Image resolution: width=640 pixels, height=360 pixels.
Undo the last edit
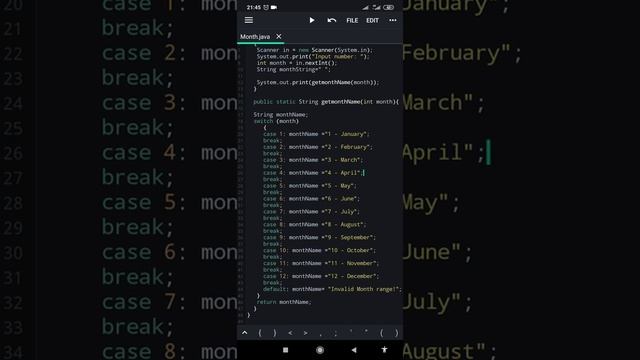point(331,20)
